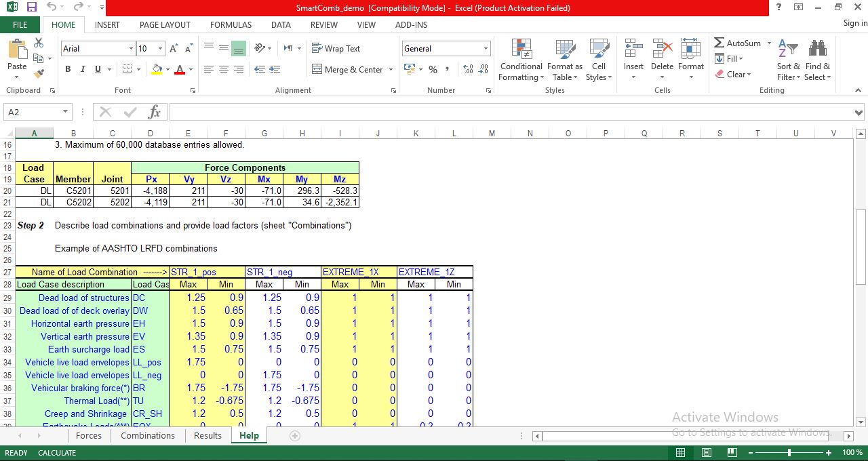Click the Format as Table icon

coord(564,60)
